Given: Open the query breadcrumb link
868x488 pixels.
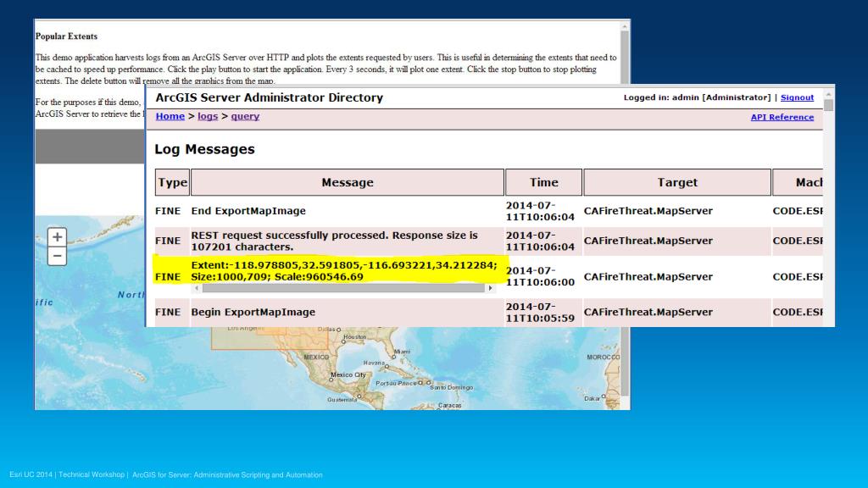Looking at the screenshot, I should 245,116.
